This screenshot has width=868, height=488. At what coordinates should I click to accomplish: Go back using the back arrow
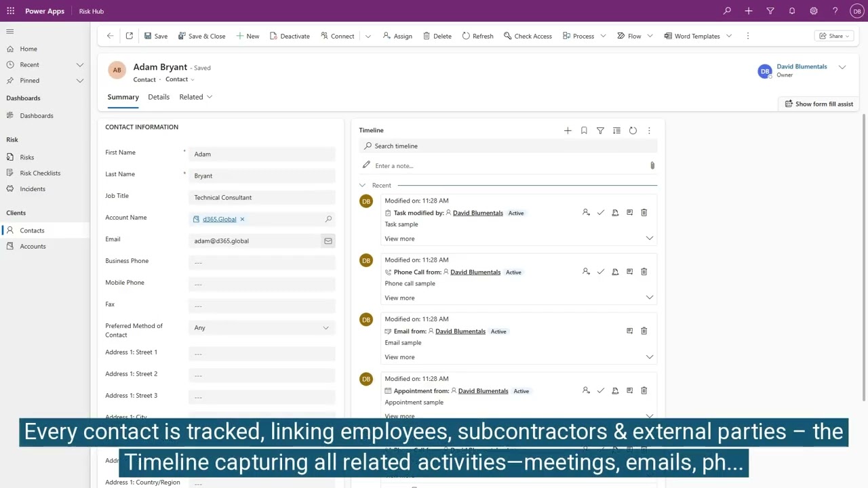point(110,36)
